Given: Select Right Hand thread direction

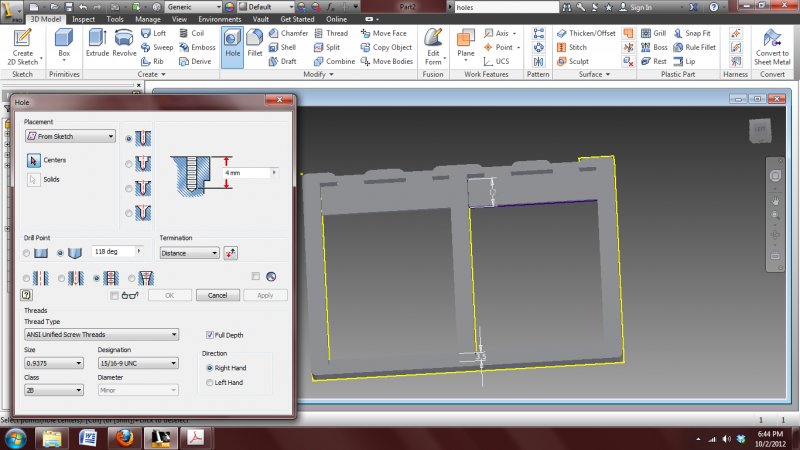Looking at the screenshot, I should [208, 368].
